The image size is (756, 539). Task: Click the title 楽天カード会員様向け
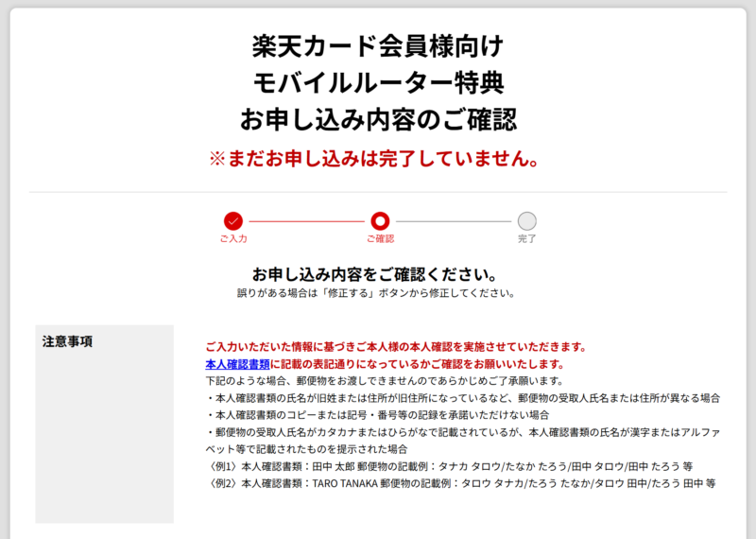click(378, 46)
